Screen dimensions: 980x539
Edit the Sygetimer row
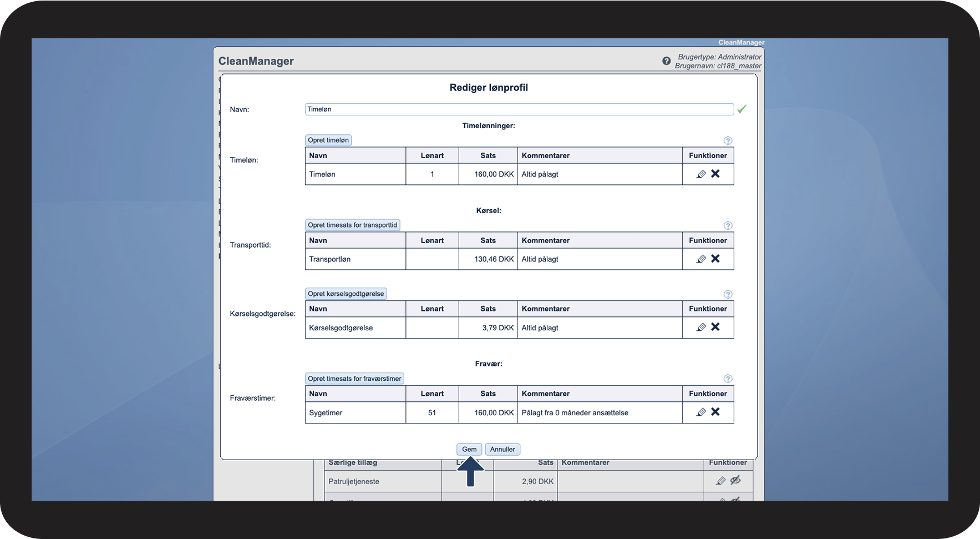tap(701, 412)
